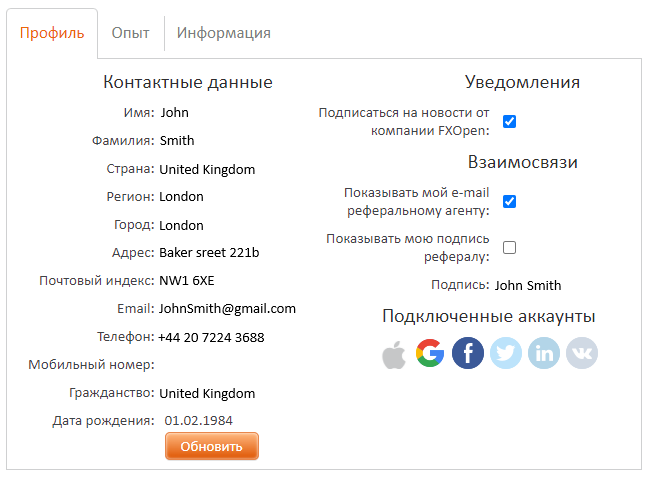Click the Facebook account icon
650x480 pixels.
pyautogui.click(x=468, y=353)
